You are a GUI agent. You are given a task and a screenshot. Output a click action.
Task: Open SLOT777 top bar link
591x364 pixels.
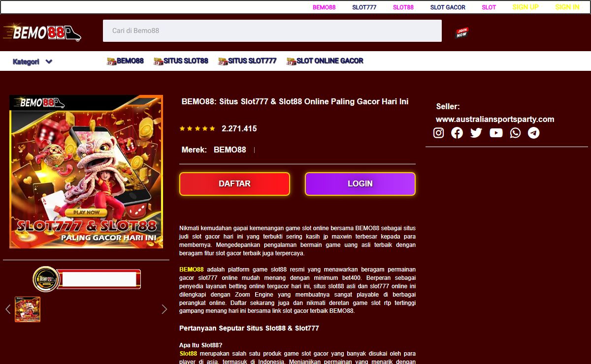coord(364,7)
